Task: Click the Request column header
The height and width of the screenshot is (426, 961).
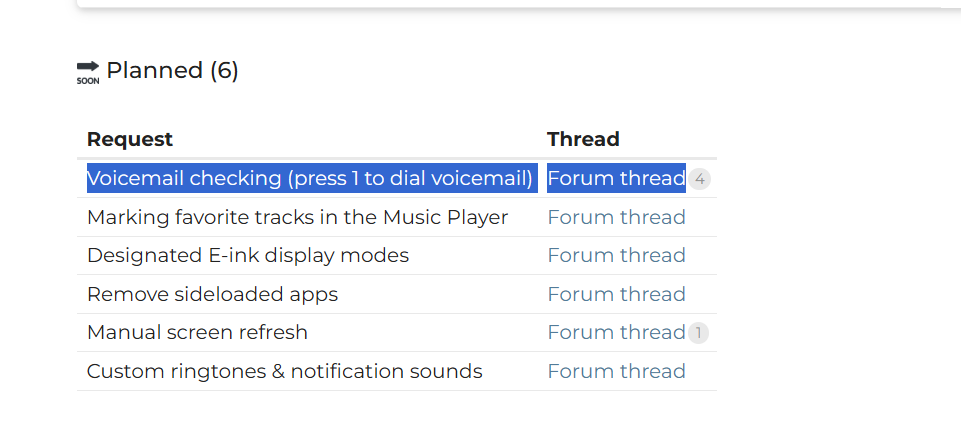Action: point(130,140)
